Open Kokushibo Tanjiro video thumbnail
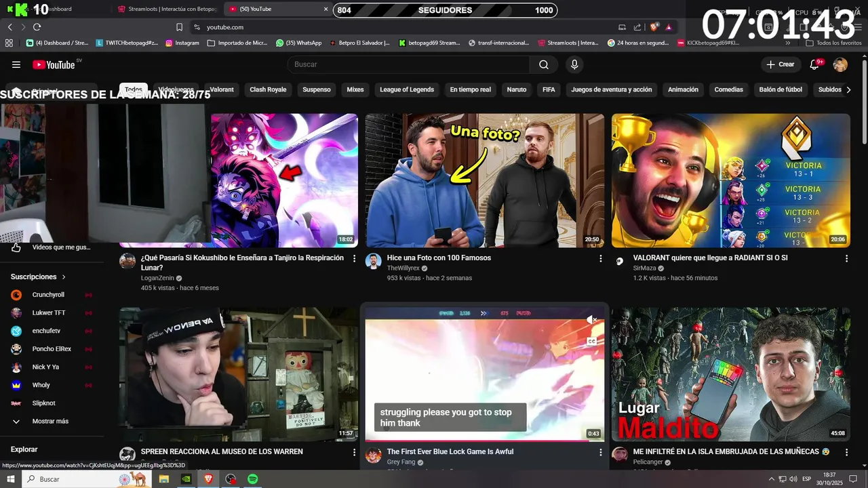The width and height of the screenshot is (868, 488). [x=284, y=180]
